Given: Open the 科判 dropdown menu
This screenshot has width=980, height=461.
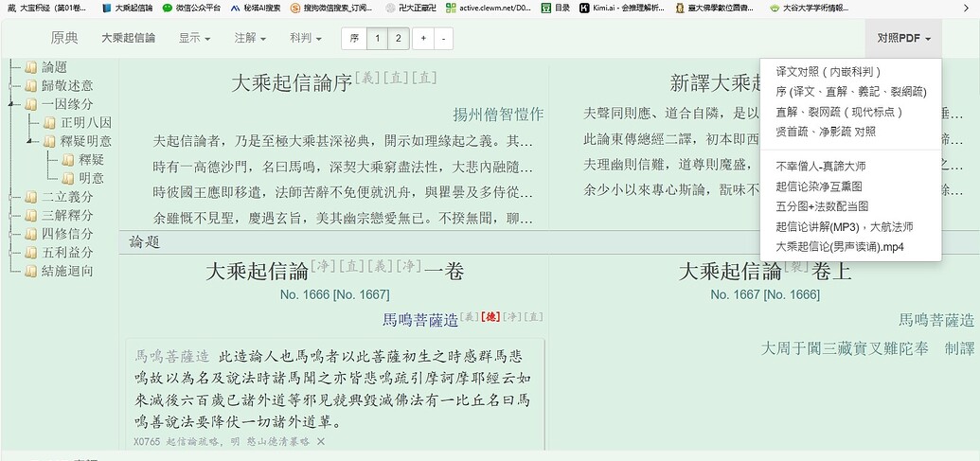Looking at the screenshot, I should tap(306, 38).
